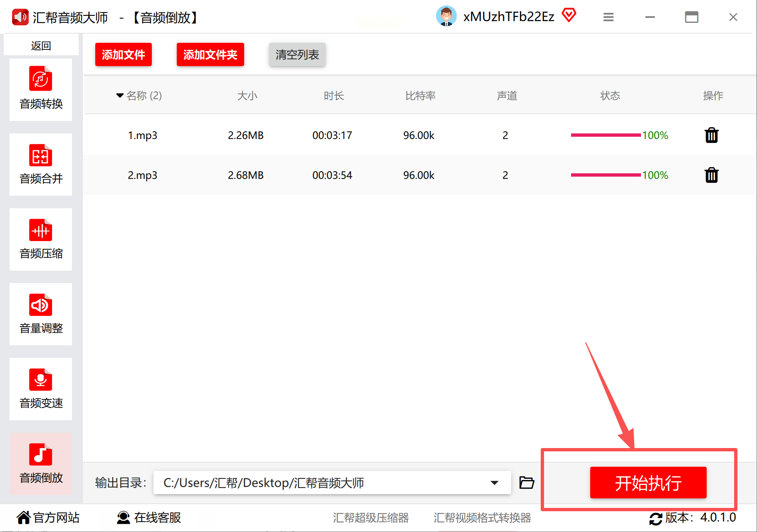The height and width of the screenshot is (532, 757).
Task: Click the 开始执行 start button
Action: tap(648, 483)
